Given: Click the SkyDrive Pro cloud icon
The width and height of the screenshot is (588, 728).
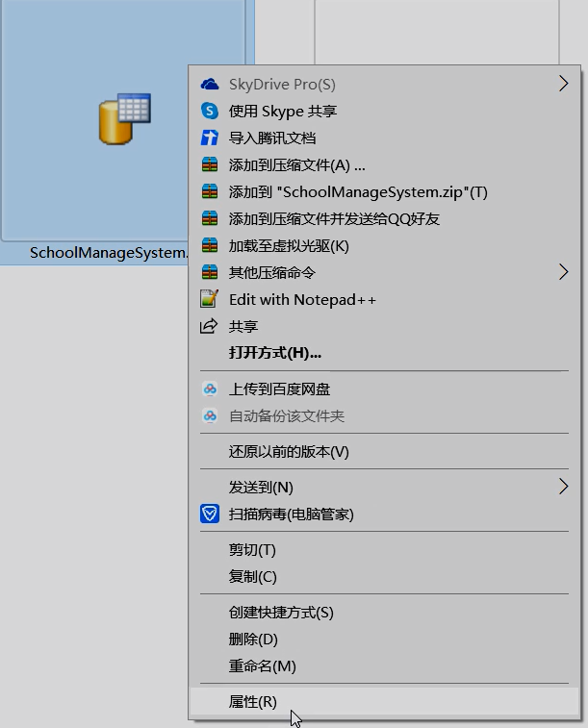Looking at the screenshot, I should (210, 84).
